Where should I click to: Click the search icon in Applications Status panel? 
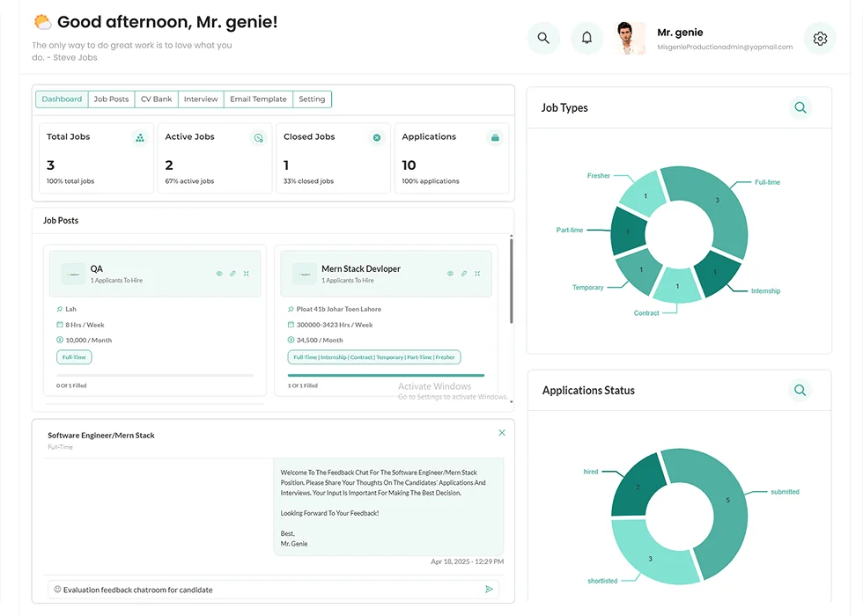(800, 390)
